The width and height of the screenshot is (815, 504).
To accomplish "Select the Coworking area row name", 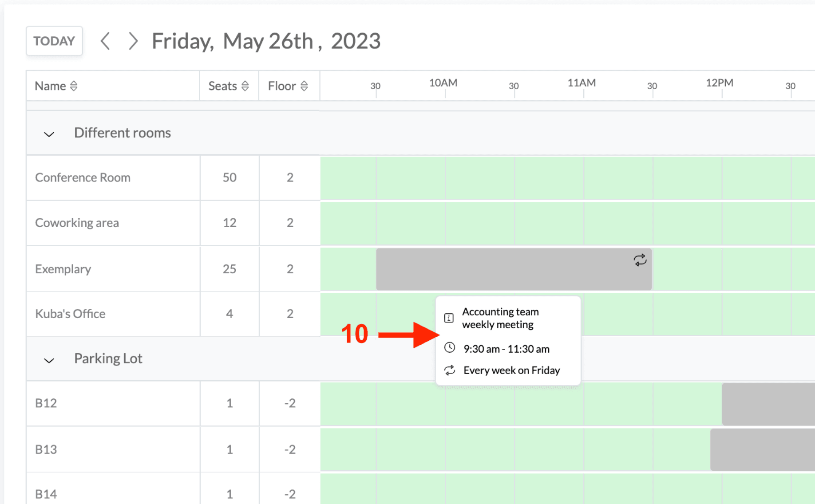I will coord(77,223).
